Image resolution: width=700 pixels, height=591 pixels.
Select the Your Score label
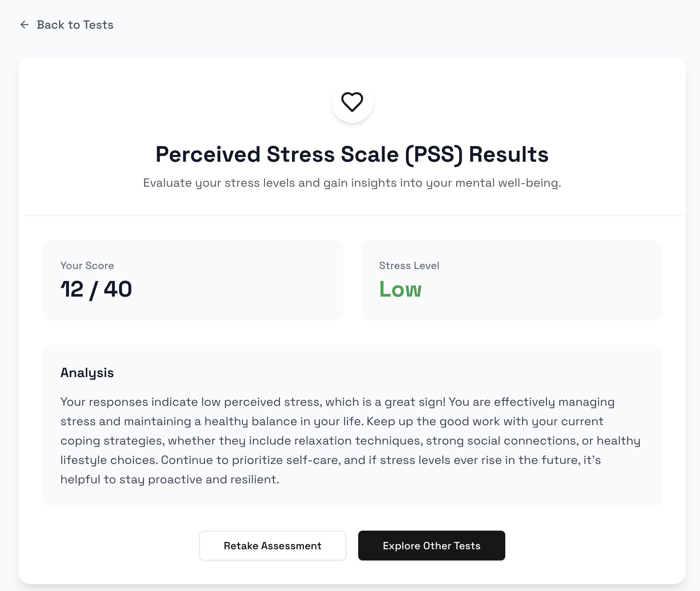(x=87, y=266)
